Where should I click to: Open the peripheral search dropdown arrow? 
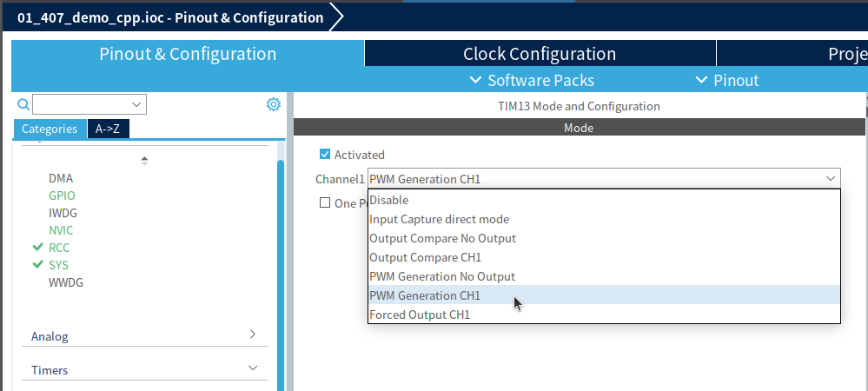136,104
